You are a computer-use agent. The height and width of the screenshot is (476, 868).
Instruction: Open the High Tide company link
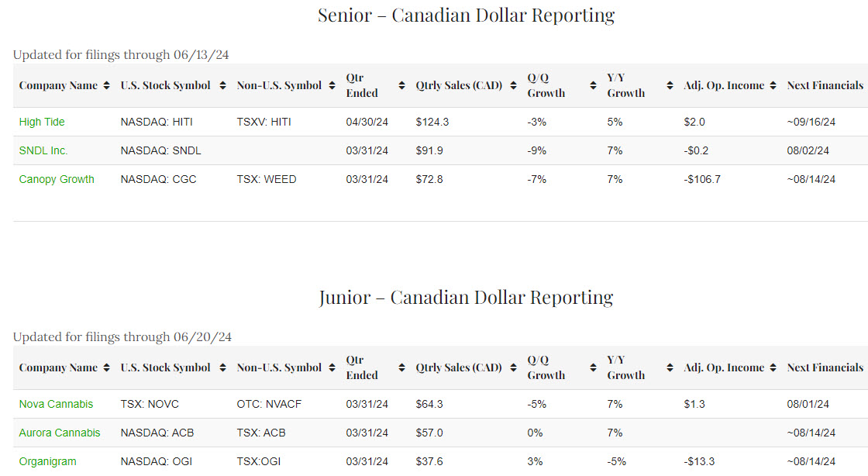point(42,122)
